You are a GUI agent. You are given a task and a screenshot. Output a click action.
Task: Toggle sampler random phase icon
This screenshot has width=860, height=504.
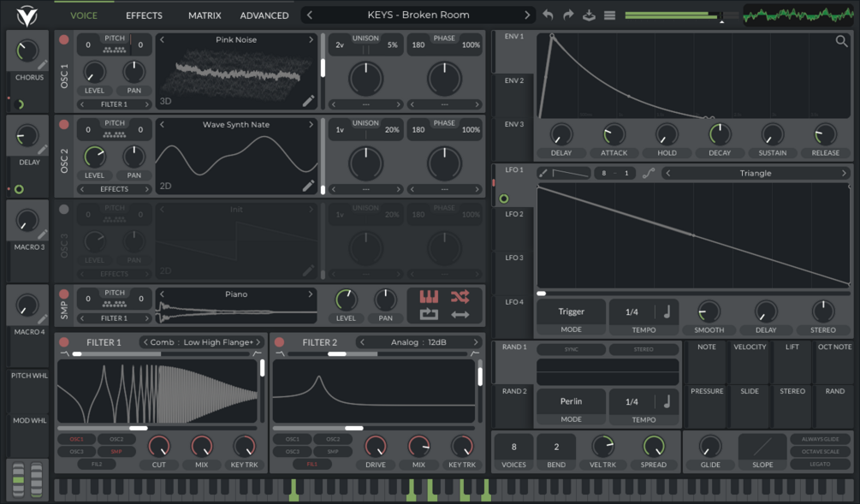click(460, 297)
